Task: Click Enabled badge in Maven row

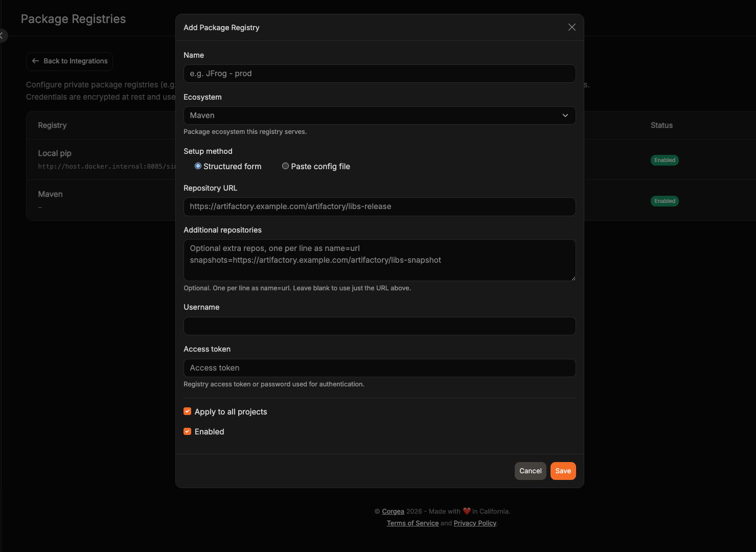Action: pyautogui.click(x=665, y=201)
